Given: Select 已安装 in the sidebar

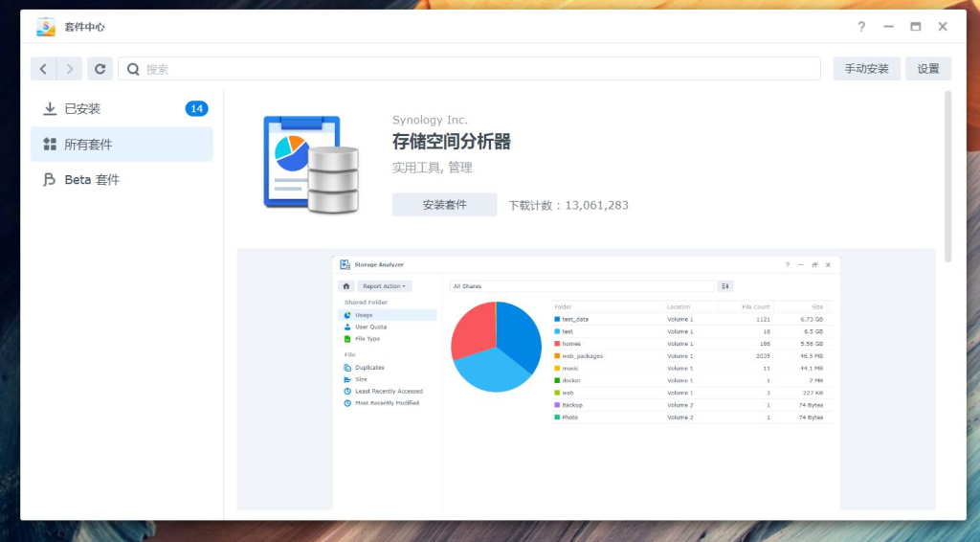Looking at the screenshot, I should click(122, 109).
